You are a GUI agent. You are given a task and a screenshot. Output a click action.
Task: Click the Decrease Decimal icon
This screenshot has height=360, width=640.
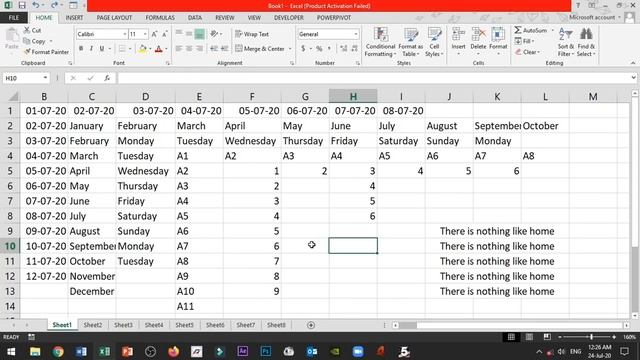pos(354,49)
